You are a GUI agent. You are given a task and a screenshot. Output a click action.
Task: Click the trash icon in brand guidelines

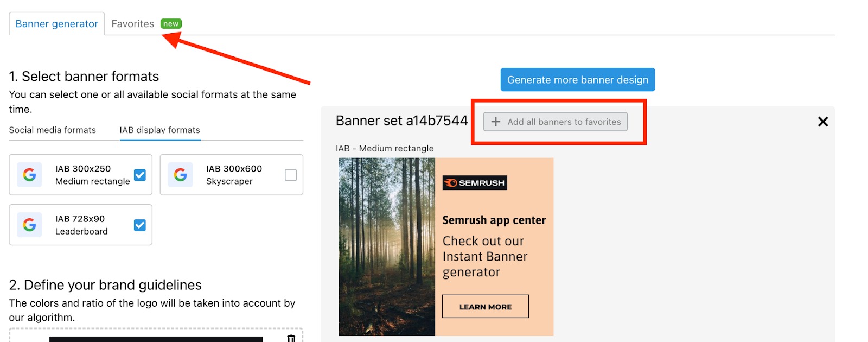click(291, 338)
